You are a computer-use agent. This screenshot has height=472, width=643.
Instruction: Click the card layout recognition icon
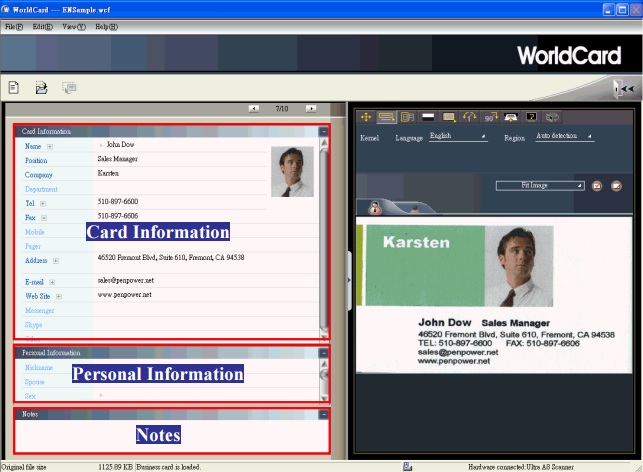[407, 117]
